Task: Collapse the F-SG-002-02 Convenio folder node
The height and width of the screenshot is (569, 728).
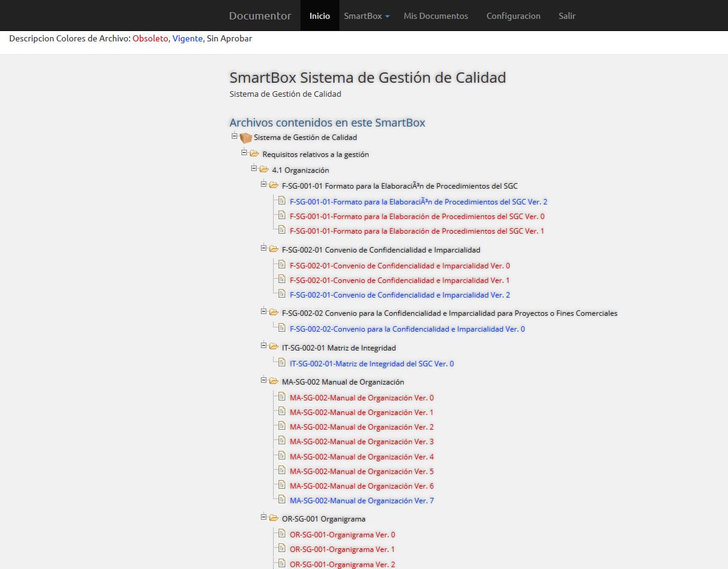Action: pos(264,311)
